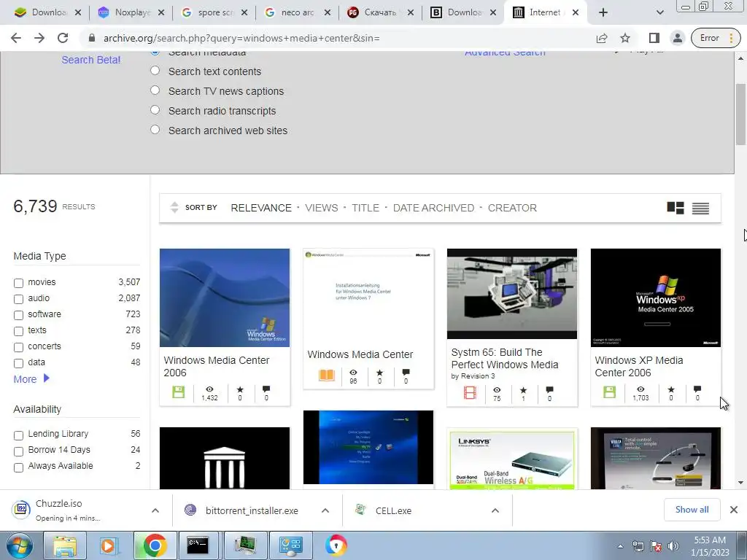Check the movies media type filter
This screenshot has height=560, width=747.
(x=18, y=283)
